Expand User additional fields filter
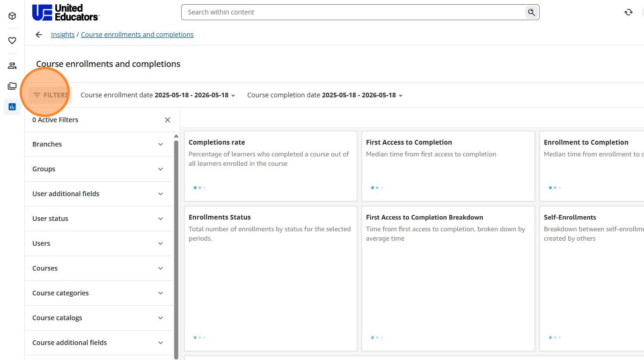644x360 pixels. (99, 194)
